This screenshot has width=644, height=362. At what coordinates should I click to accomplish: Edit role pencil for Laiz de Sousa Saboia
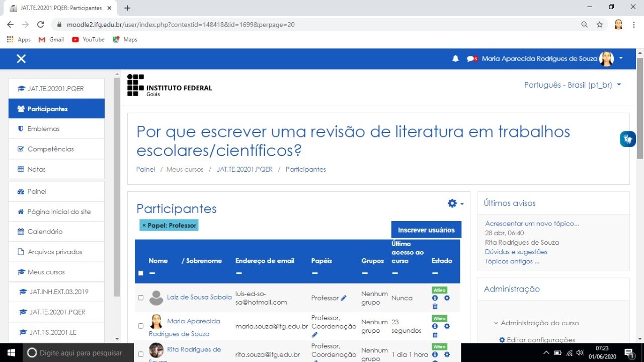344,298
